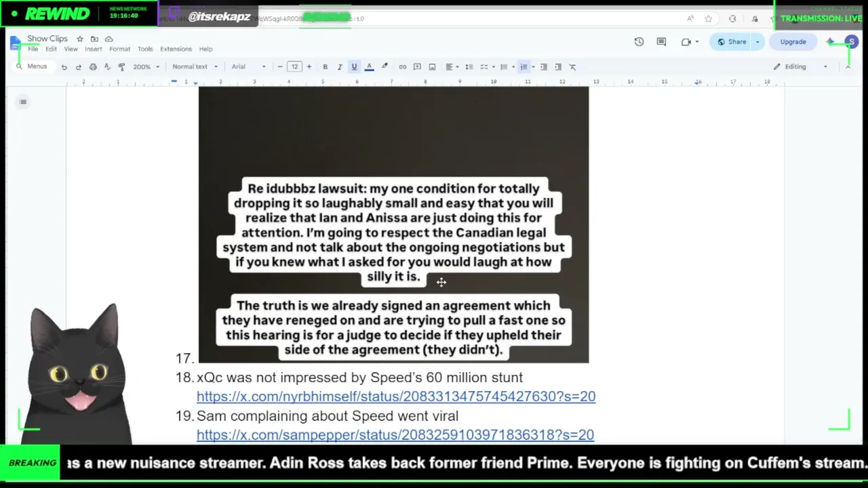868x488 pixels.
Task: Expand the checklist options arrow
Action: coord(492,66)
